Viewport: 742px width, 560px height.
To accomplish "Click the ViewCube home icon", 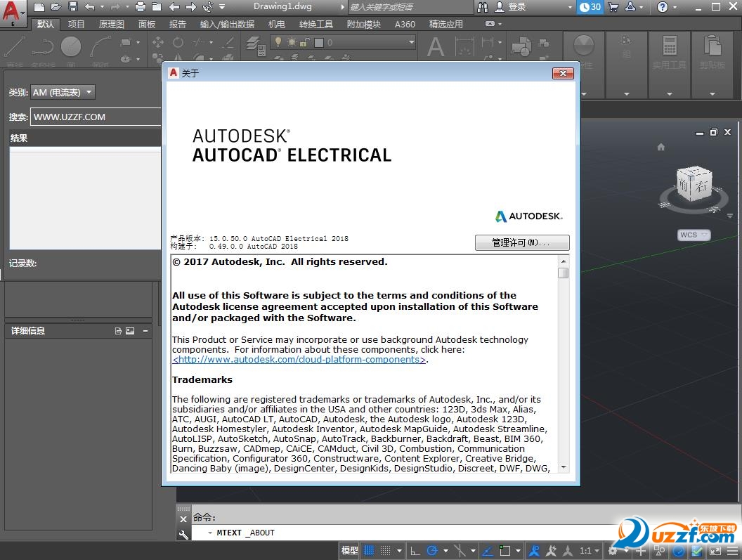I will [660, 147].
